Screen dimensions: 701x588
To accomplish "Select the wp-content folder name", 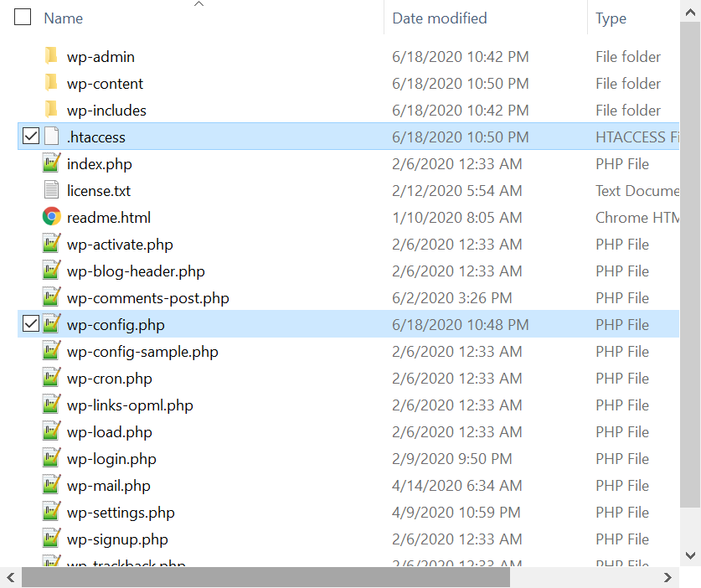I will (105, 84).
